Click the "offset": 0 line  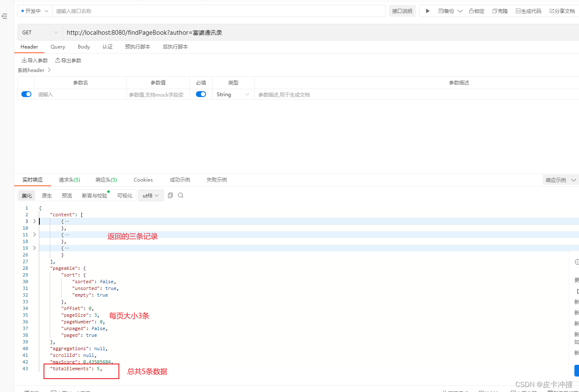77,308
